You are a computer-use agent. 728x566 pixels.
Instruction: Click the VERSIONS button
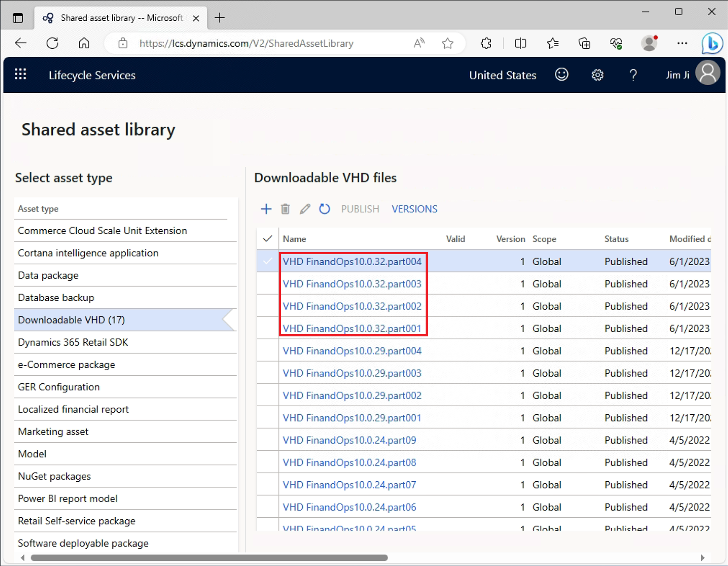point(414,209)
